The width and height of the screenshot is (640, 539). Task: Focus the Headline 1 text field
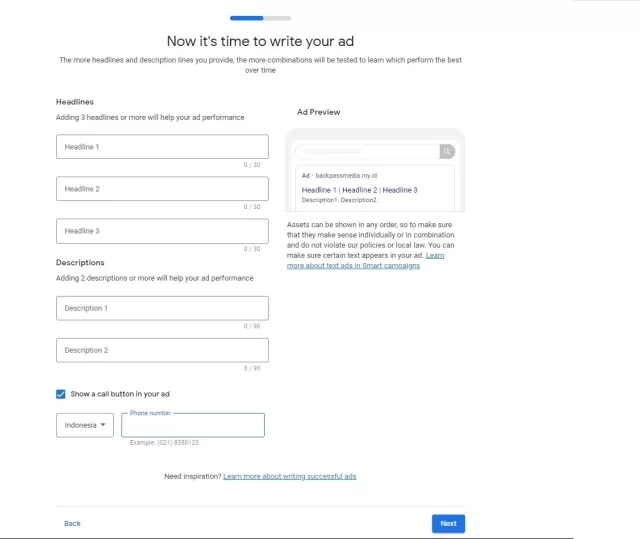[162, 147]
